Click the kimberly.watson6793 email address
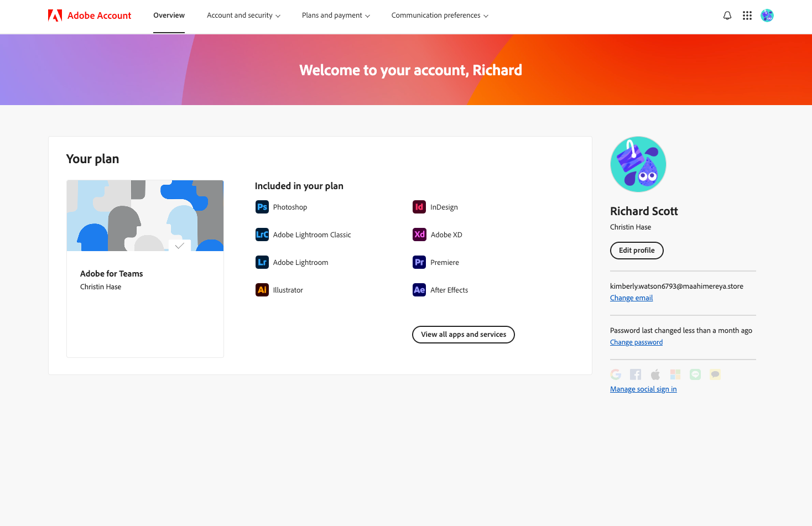This screenshot has width=812, height=526. tap(676, 287)
